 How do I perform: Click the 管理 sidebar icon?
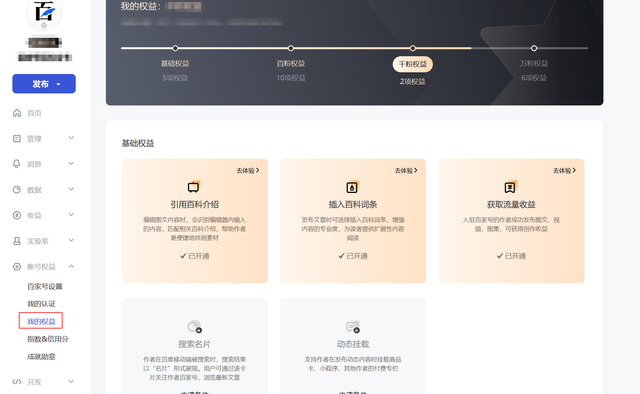[17, 139]
